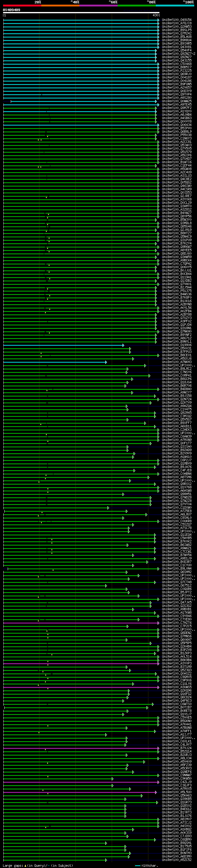This screenshot has width=197, height=868.
Task: Open hit UniRef100_O43081
Action: [176, 47]
